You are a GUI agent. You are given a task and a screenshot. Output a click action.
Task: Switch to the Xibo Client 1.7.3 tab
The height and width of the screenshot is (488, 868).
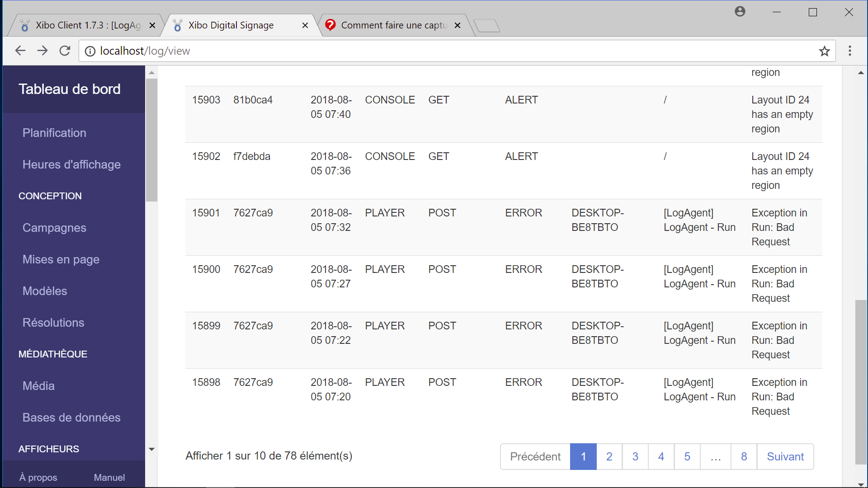(86, 25)
